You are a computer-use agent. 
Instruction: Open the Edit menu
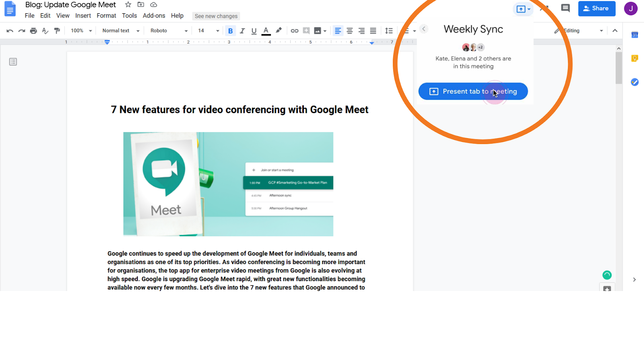pos(45,16)
